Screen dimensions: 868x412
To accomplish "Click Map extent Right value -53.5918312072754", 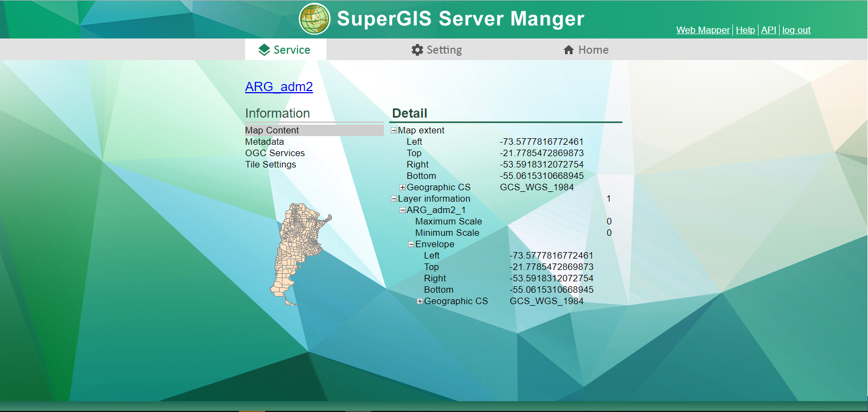I will point(542,164).
